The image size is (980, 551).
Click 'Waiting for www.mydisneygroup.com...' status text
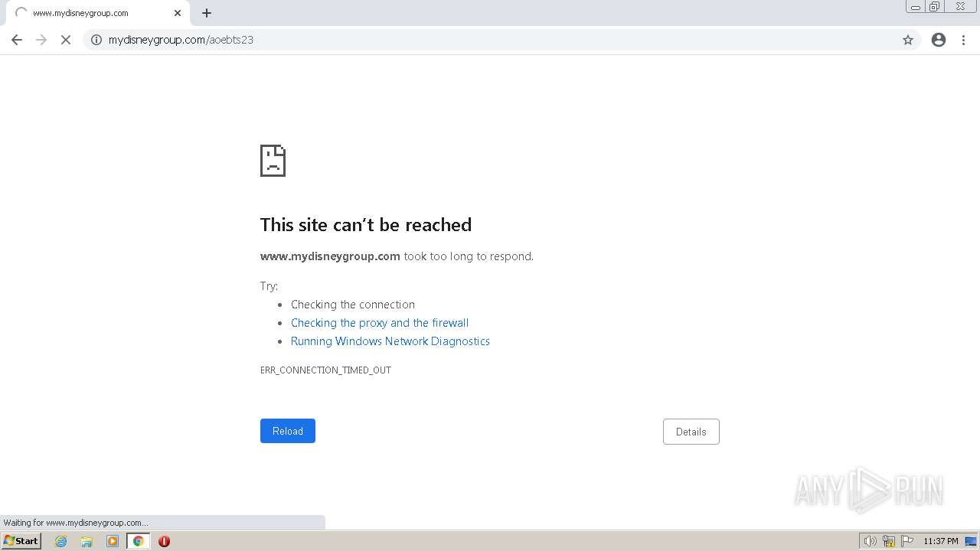(76, 523)
